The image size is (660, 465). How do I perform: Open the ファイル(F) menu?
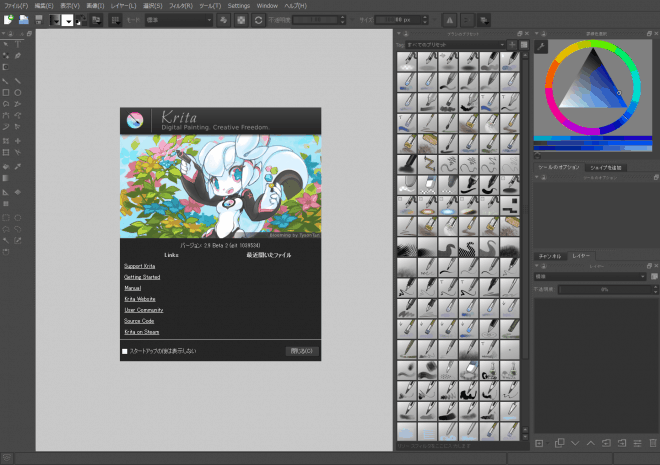(16, 6)
